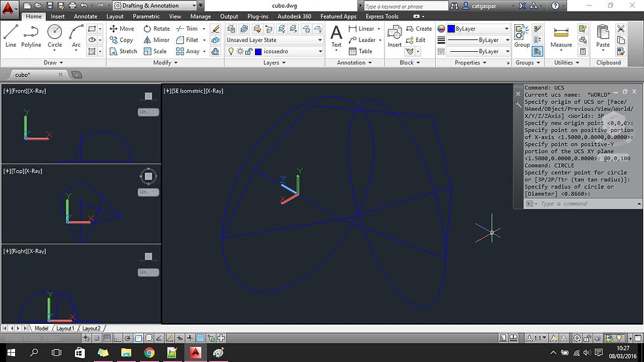Open the Manage ribbon tab

point(201,16)
